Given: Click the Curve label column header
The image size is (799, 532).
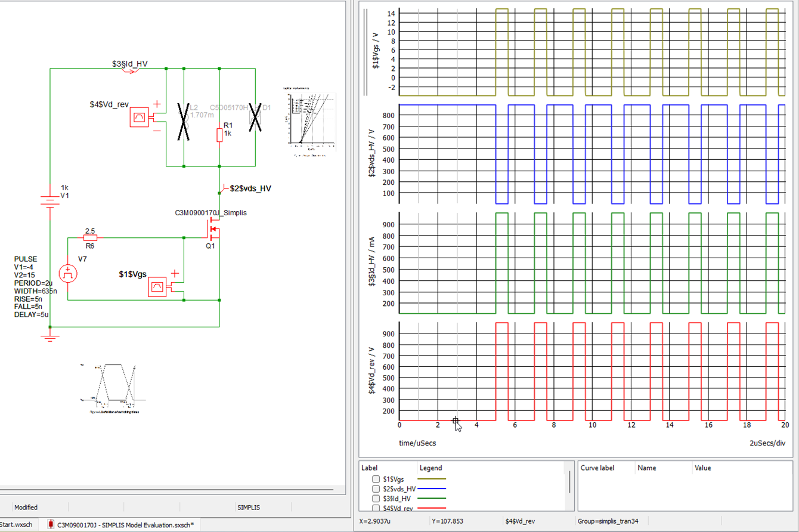Looking at the screenshot, I should click(x=597, y=468).
